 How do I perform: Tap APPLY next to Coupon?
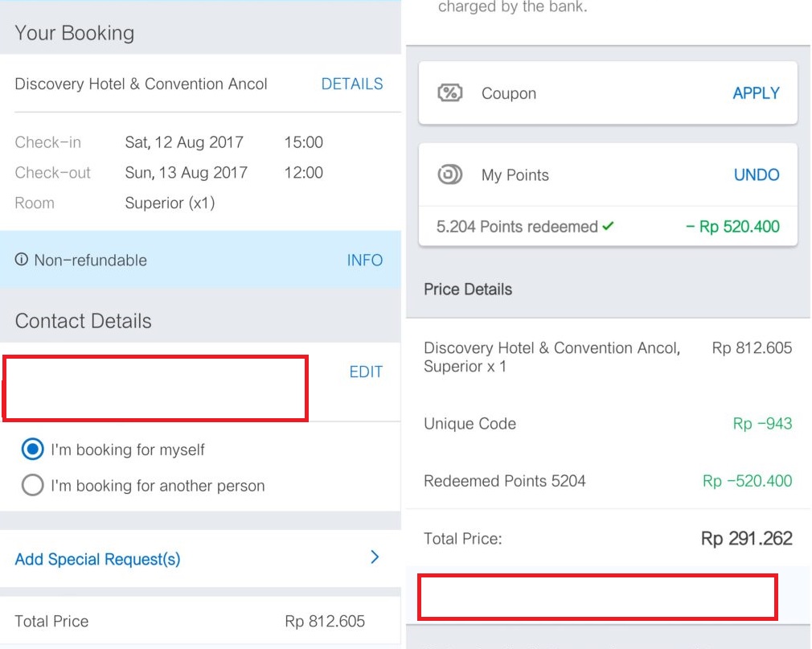tap(756, 93)
